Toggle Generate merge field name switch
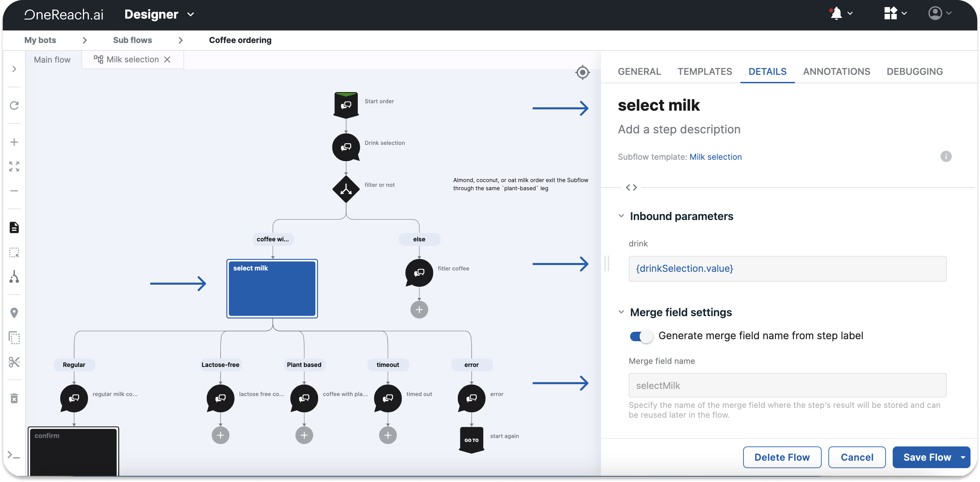 (641, 336)
